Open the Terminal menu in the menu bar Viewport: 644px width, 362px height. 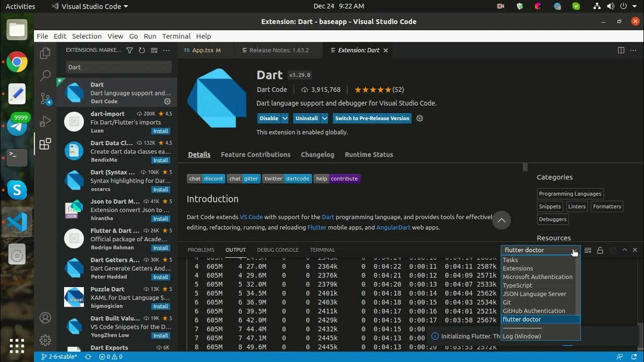pyautogui.click(x=176, y=36)
